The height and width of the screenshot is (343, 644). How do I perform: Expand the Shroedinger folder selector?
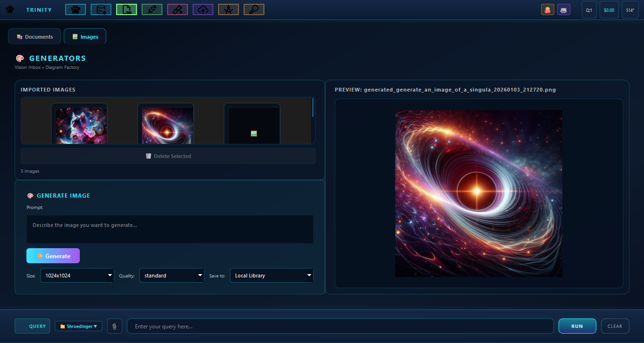coord(78,326)
